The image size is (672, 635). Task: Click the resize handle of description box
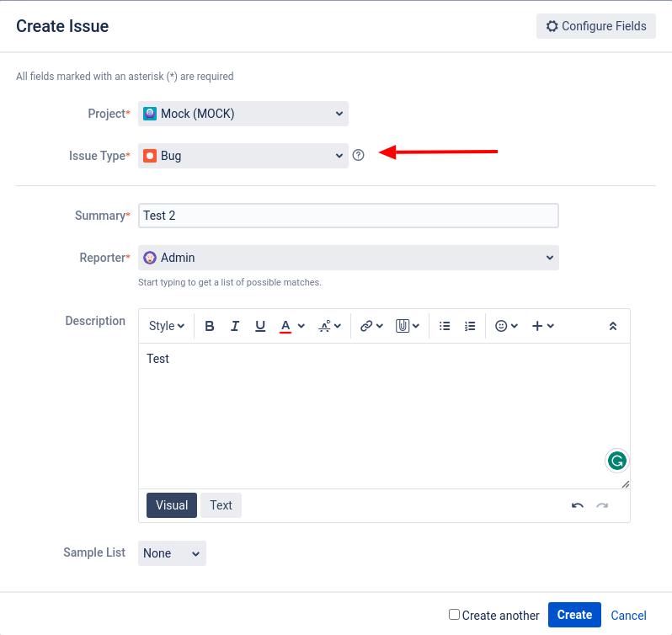[x=626, y=484]
